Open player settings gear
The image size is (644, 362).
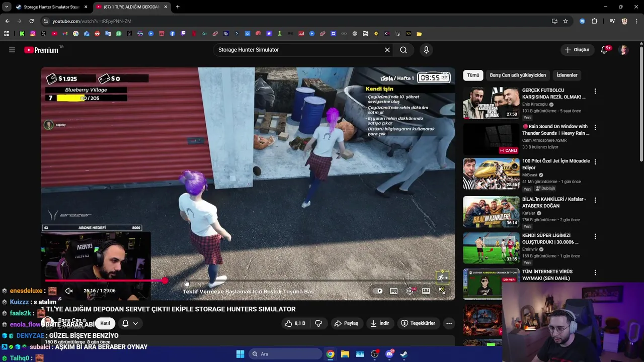pos(410,291)
